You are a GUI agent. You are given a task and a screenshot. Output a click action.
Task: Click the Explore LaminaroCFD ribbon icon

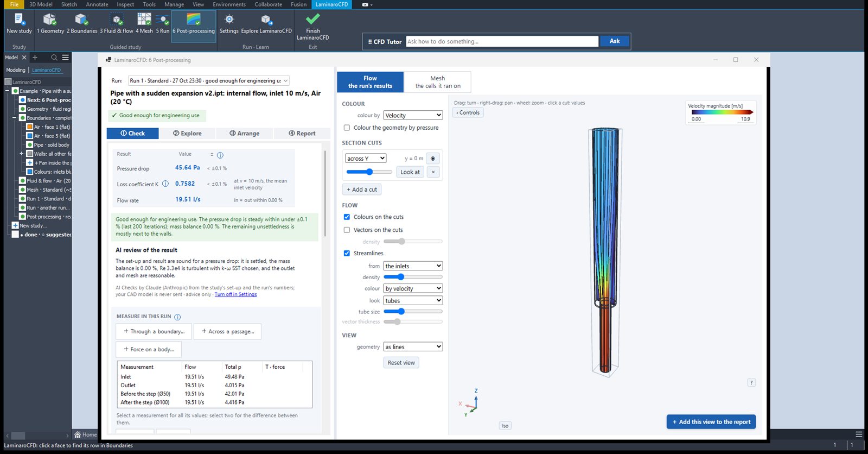click(x=266, y=23)
